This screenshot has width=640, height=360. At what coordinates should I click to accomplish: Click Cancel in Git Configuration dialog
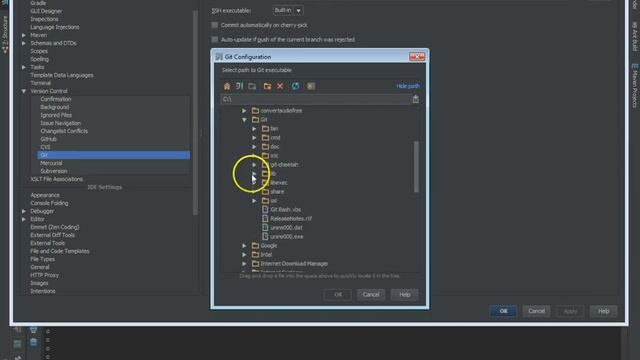tap(371, 294)
